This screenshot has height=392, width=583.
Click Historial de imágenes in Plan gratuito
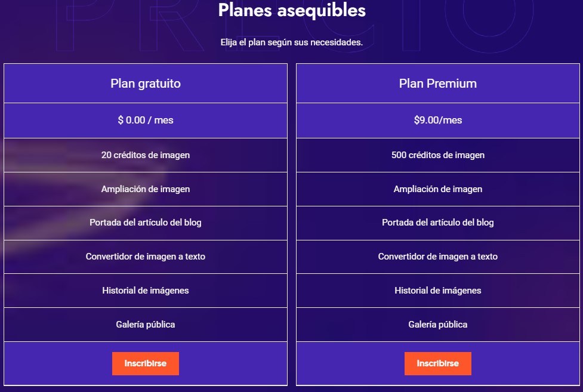pyautogui.click(x=146, y=291)
